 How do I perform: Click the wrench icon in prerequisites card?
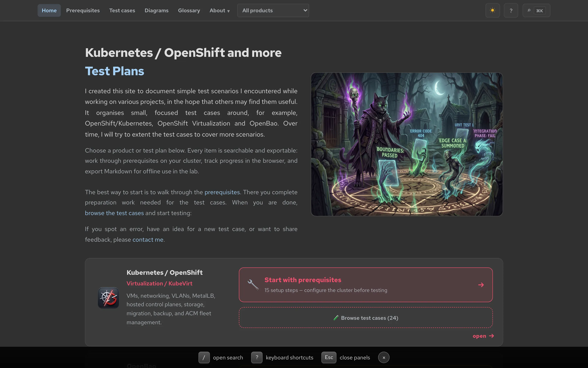tap(253, 285)
